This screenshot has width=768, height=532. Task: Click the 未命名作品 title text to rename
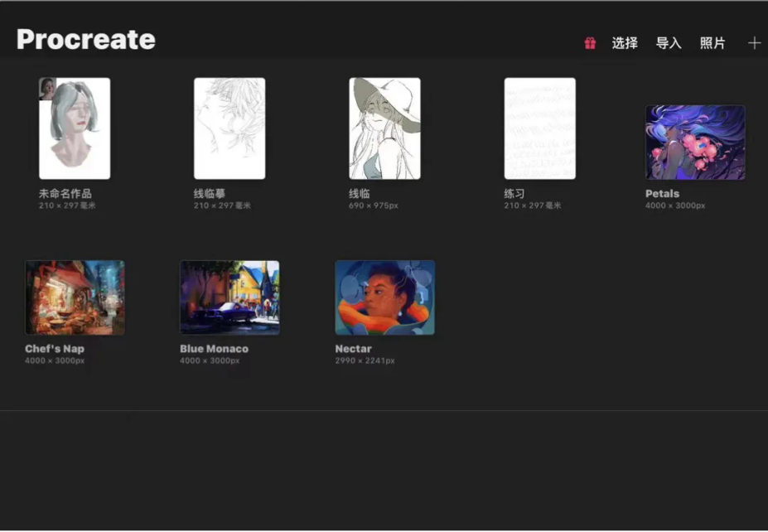tap(65, 193)
